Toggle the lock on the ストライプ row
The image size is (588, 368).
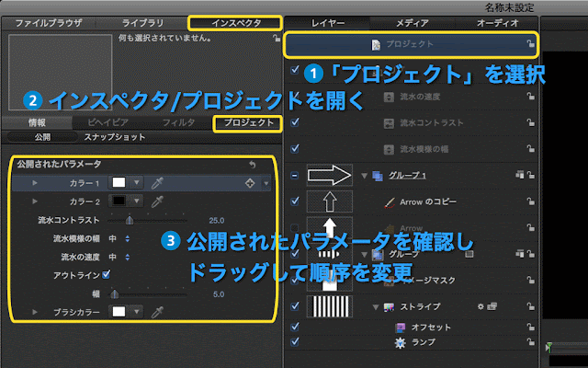click(x=531, y=306)
